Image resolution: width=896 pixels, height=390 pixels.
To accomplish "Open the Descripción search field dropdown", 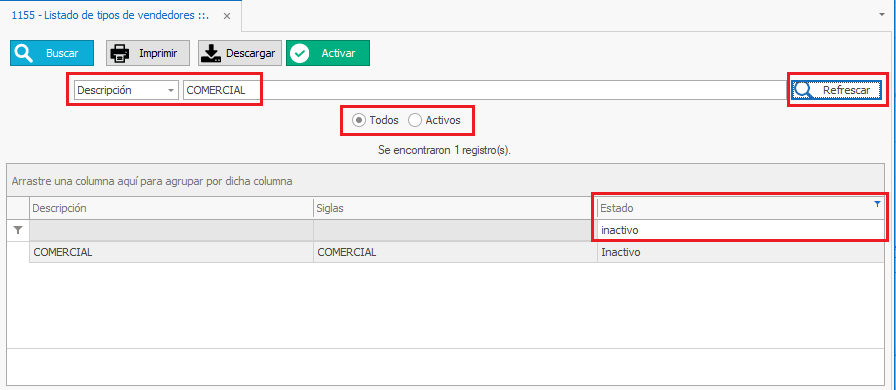I will [x=170, y=90].
